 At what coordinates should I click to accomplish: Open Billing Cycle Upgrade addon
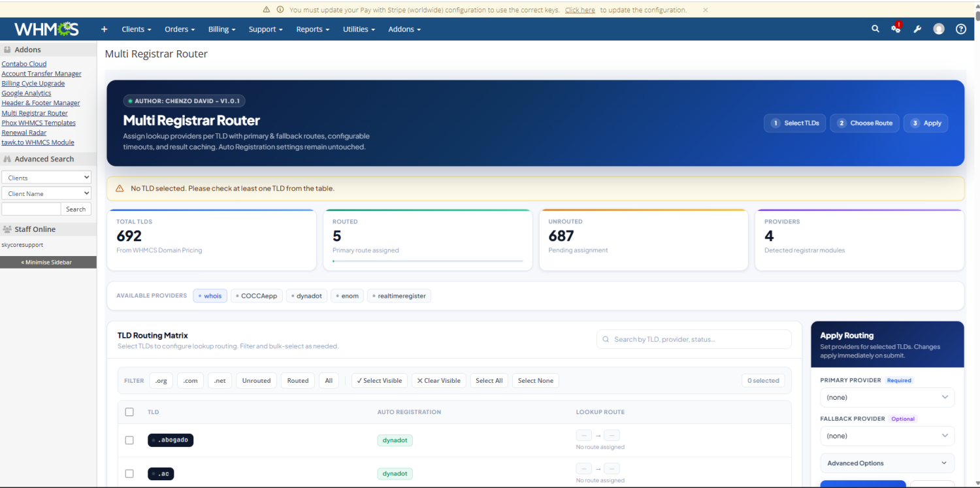(33, 84)
